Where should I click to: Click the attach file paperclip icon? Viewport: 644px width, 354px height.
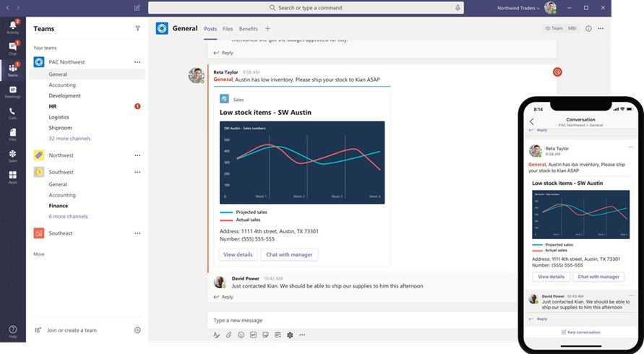228,335
